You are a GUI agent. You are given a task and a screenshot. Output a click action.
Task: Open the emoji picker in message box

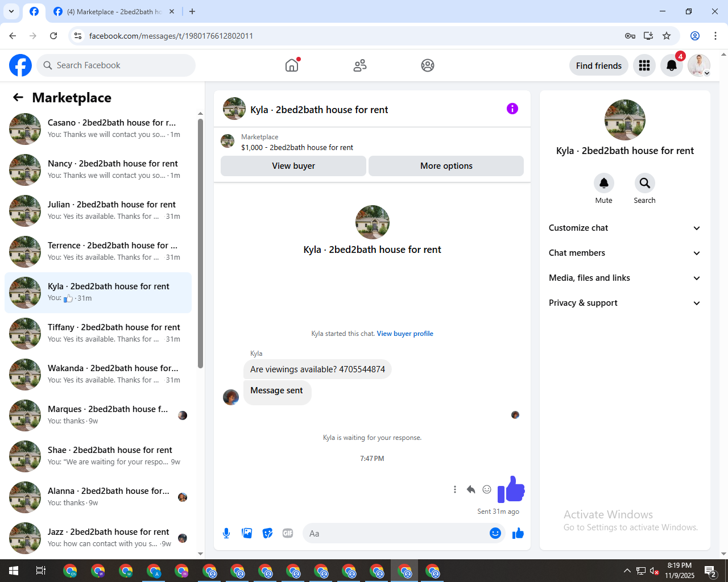coord(495,533)
